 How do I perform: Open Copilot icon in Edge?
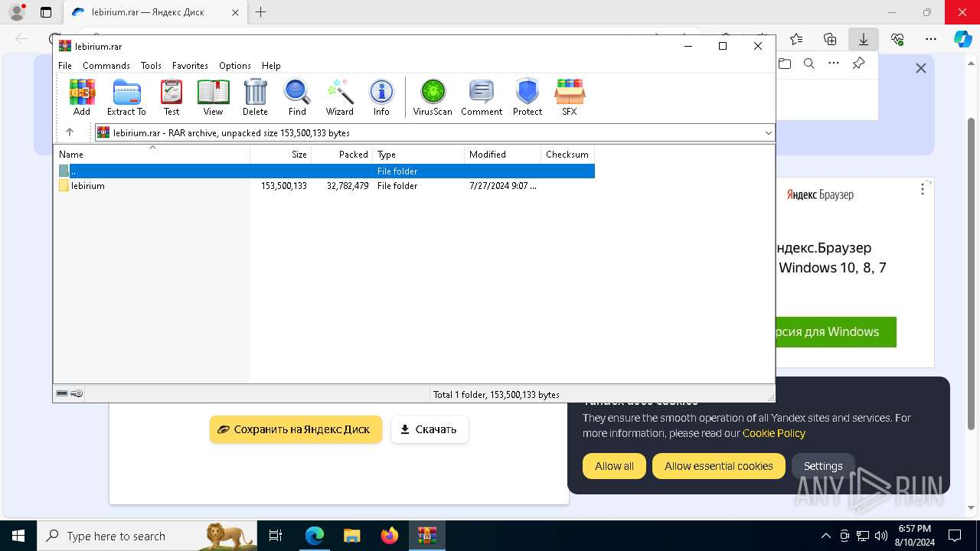coord(962,39)
